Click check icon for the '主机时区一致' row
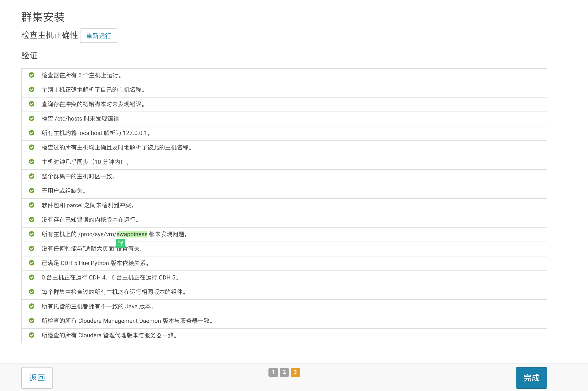 (x=32, y=176)
